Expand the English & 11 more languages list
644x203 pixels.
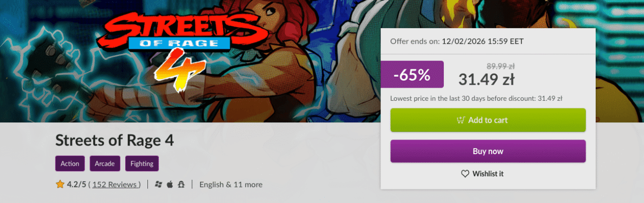pyautogui.click(x=231, y=184)
